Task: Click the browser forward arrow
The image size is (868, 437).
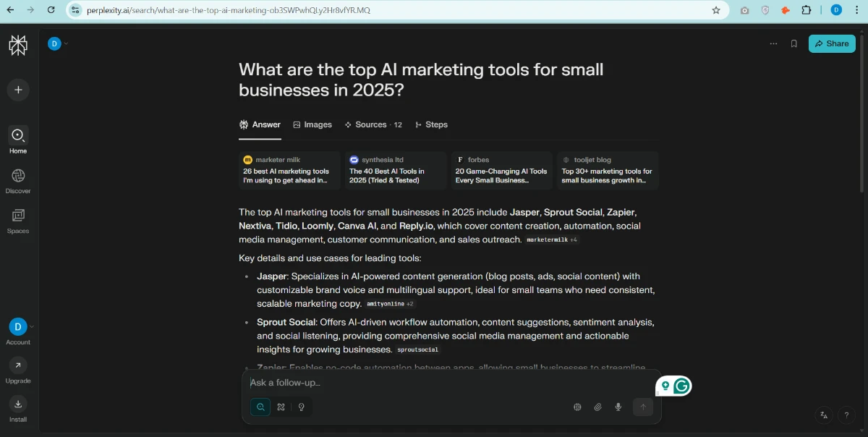Action: [30, 10]
